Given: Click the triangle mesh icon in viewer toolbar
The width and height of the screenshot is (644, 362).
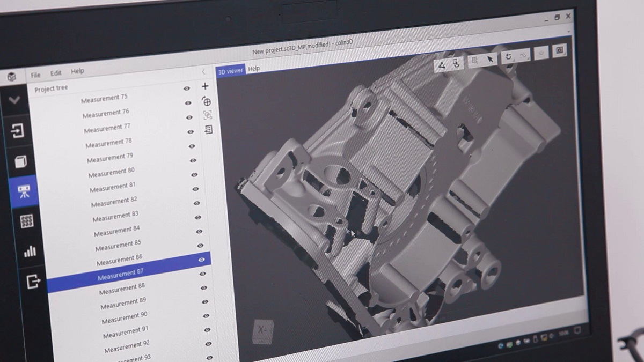Looking at the screenshot, I should coord(442,65).
